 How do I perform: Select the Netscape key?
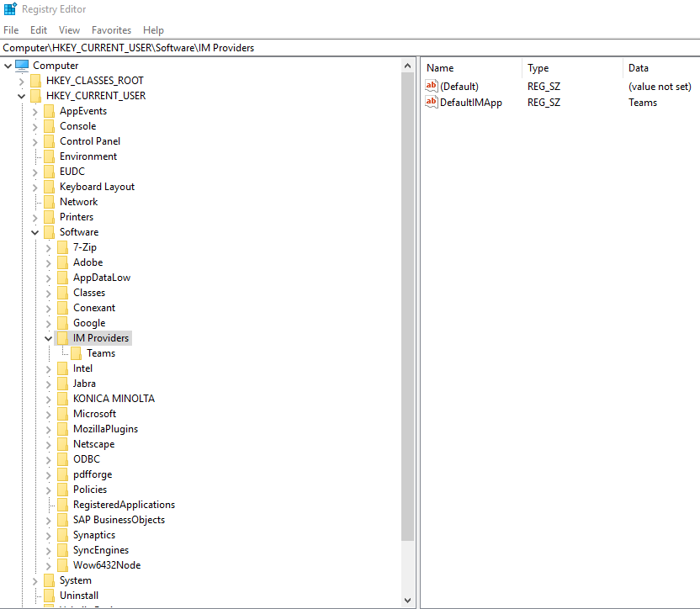coord(93,444)
